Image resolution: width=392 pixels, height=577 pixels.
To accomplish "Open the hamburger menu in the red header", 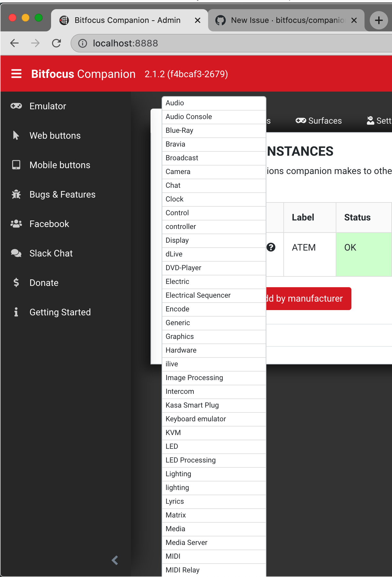I will click(x=16, y=74).
